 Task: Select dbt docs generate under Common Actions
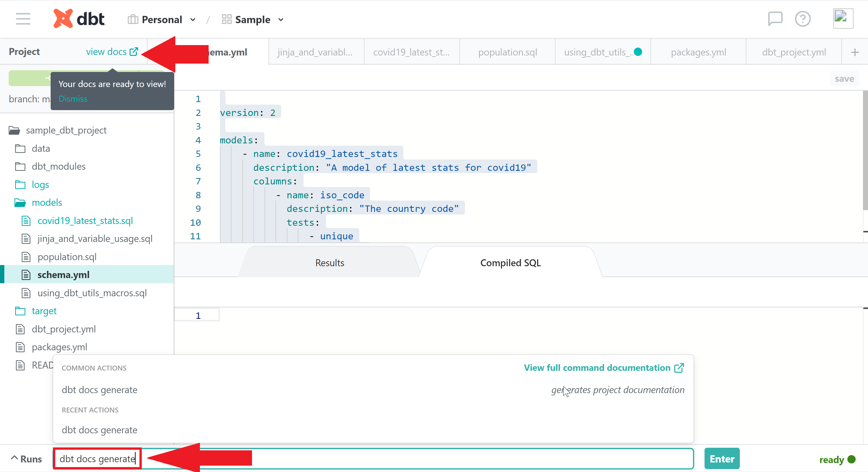(100, 390)
